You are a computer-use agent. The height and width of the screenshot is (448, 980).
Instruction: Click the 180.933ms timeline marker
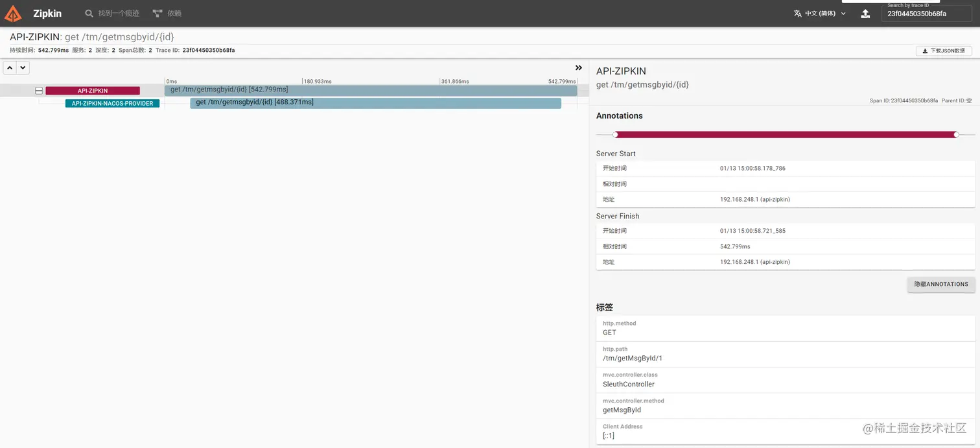(318, 82)
